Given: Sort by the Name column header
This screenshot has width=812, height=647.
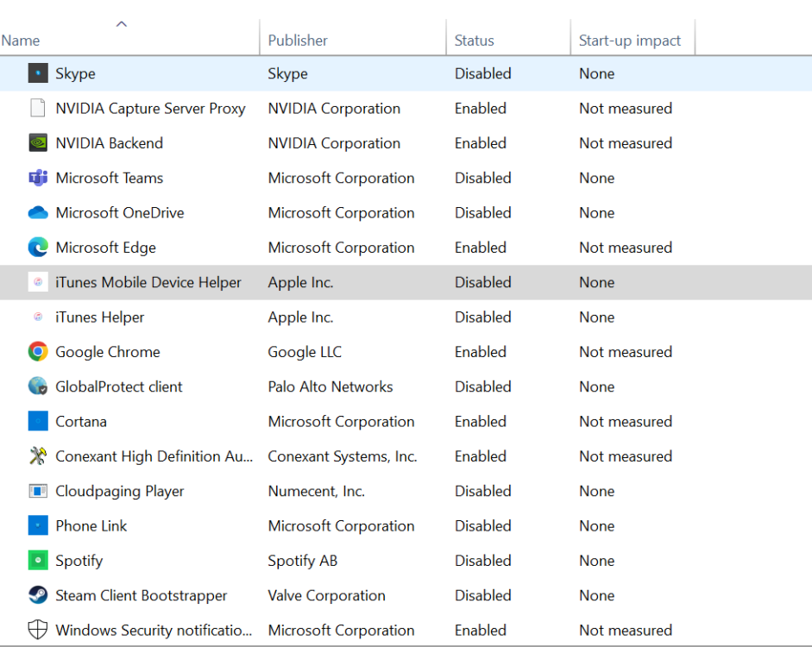Looking at the screenshot, I should point(21,41).
